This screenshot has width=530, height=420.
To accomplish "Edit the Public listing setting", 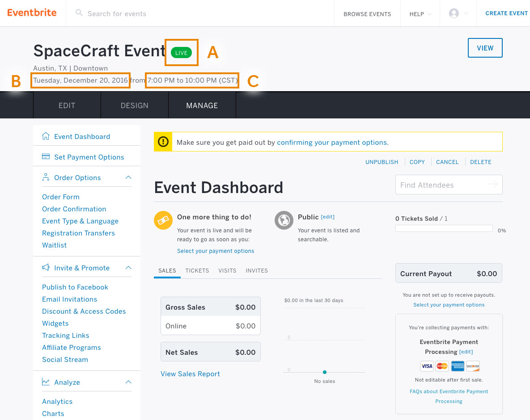I will tap(327, 217).
